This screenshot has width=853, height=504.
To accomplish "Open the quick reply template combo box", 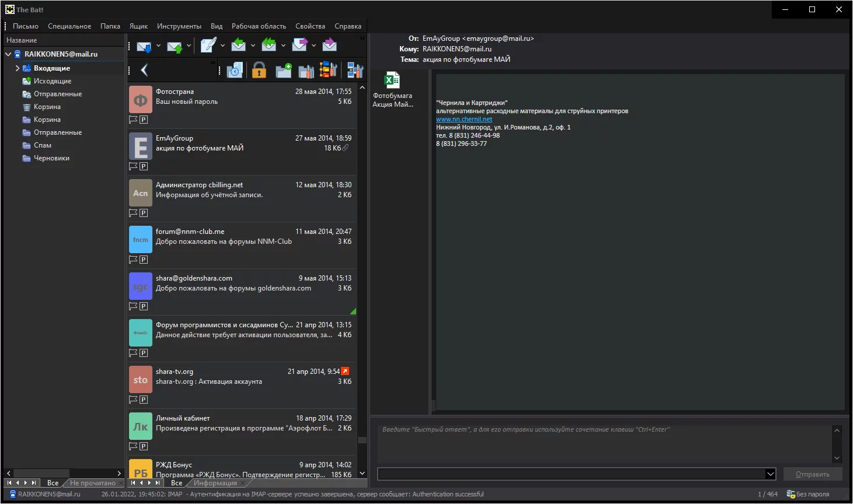I will (x=577, y=474).
